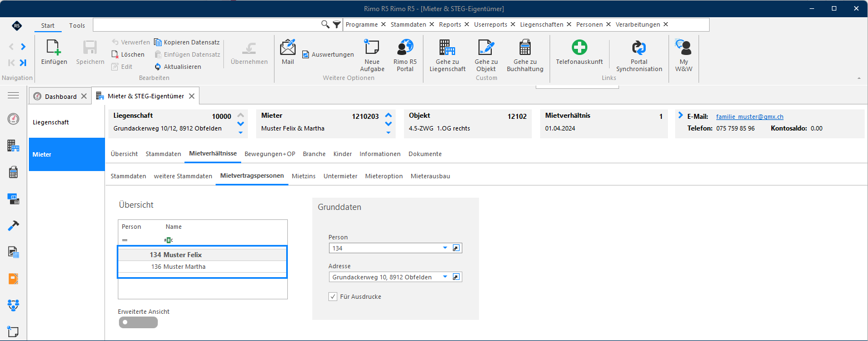This screenshot has width=868, height=341.
Task: Open the weitere Stammdaten subtab
Action: tap(183, 176)
